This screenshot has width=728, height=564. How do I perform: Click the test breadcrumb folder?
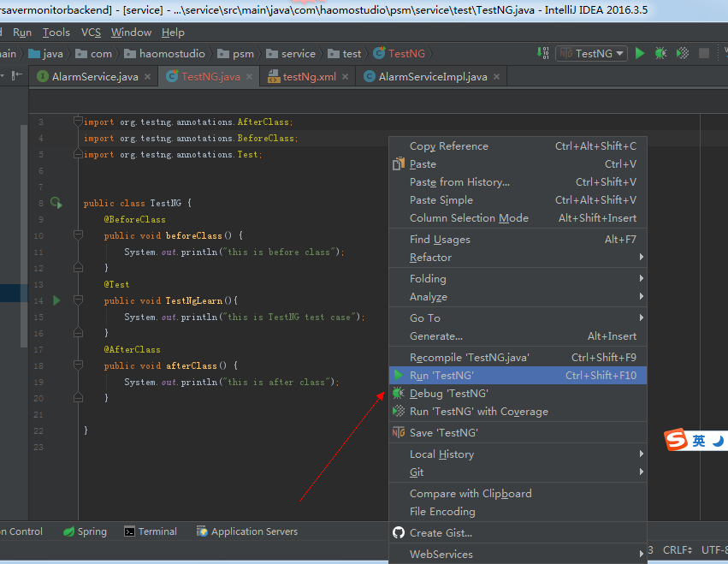click(x=344, y=54)
